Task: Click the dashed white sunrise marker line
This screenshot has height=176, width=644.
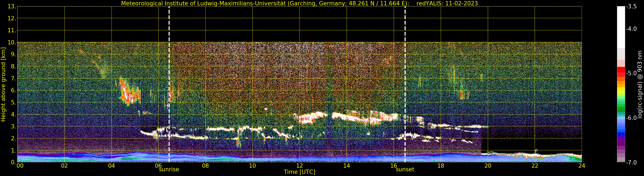Action: click(169, 84)
